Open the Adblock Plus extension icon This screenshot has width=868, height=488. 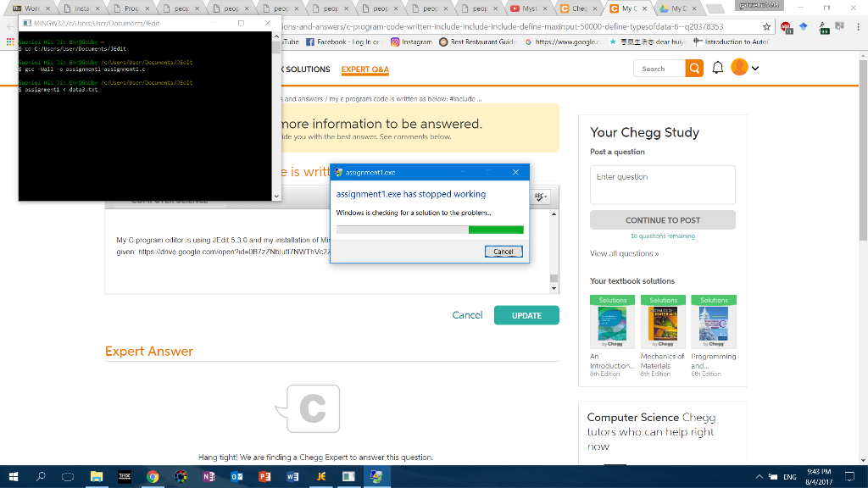tap(786, 27)
